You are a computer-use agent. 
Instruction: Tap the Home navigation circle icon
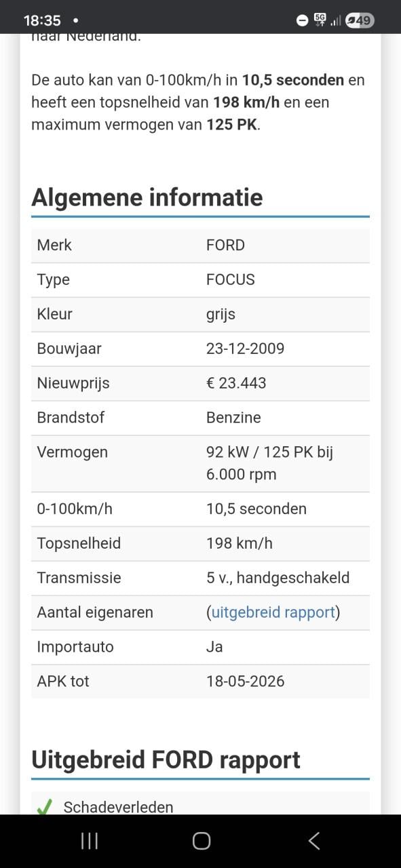pos(200,840)
